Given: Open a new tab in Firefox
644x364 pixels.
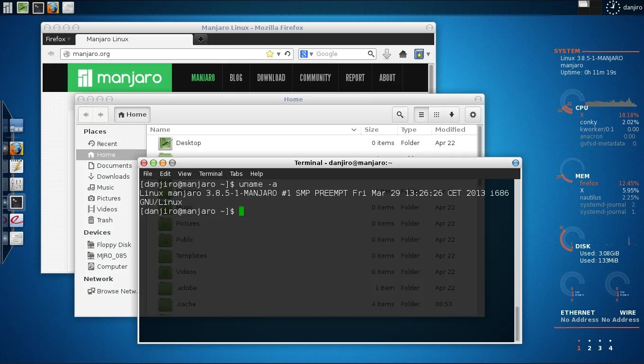Looking at the screenshot, I should 201,39.
